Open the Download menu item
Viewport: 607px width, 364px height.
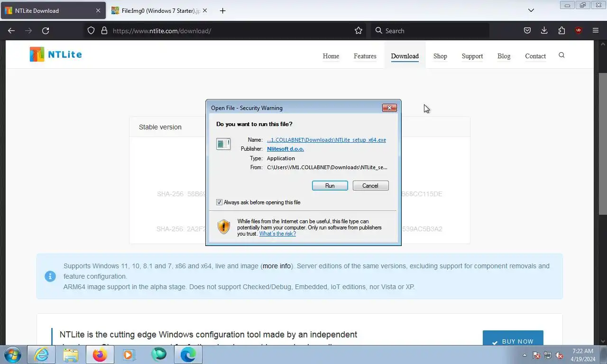pos(405,56)
